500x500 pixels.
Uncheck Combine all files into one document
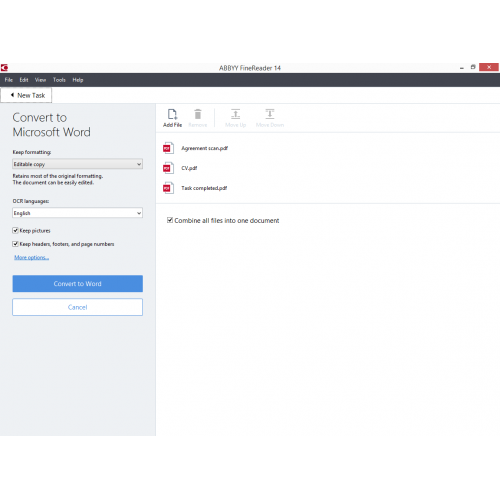[170, 220]
